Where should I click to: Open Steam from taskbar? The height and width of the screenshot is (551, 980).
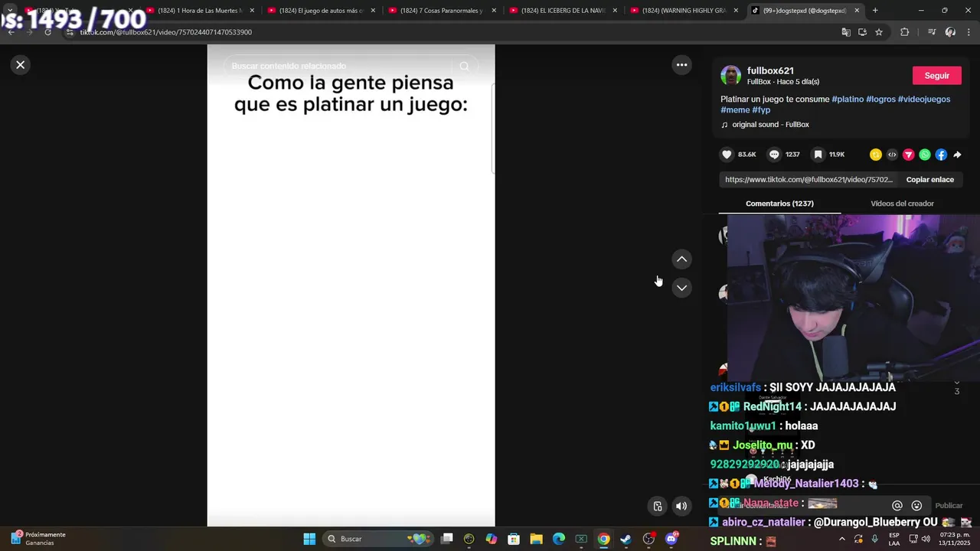(626, 539)
